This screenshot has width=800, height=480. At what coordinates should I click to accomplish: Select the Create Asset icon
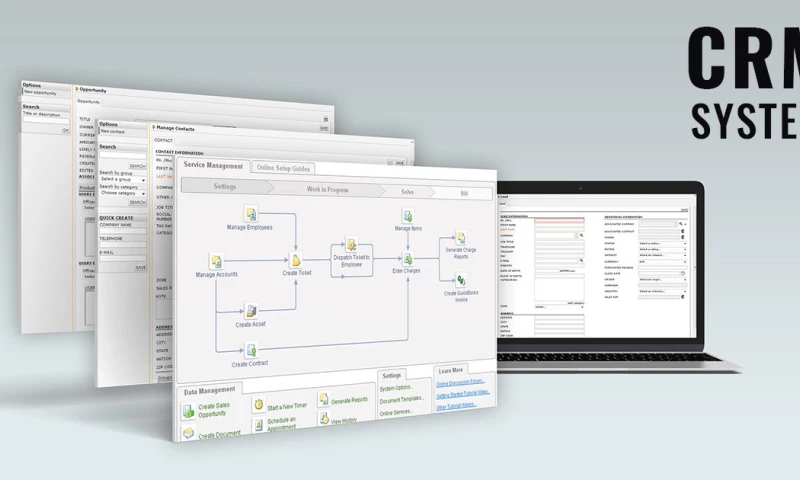pyautogui.click(x=251, y=310)
